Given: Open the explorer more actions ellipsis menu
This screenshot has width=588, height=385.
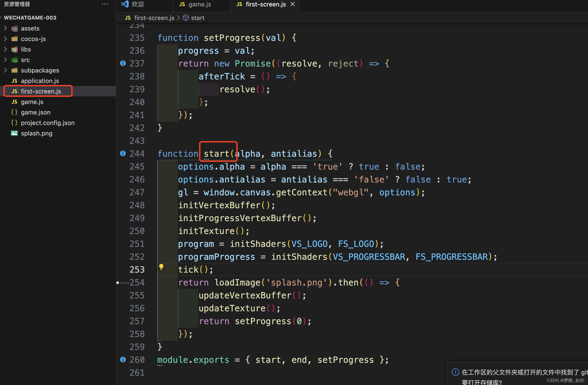Looking at the screenshot, I should pos(105,4).
